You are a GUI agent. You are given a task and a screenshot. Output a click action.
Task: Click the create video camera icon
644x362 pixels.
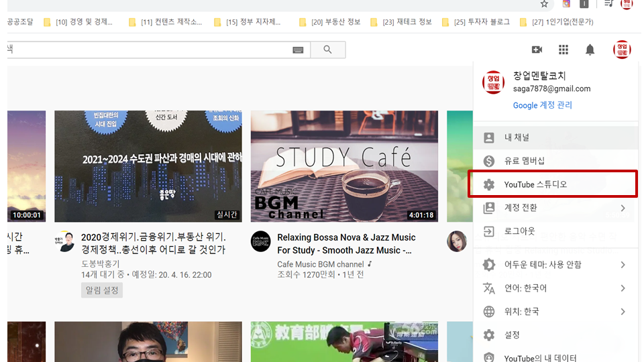(537, 50)
